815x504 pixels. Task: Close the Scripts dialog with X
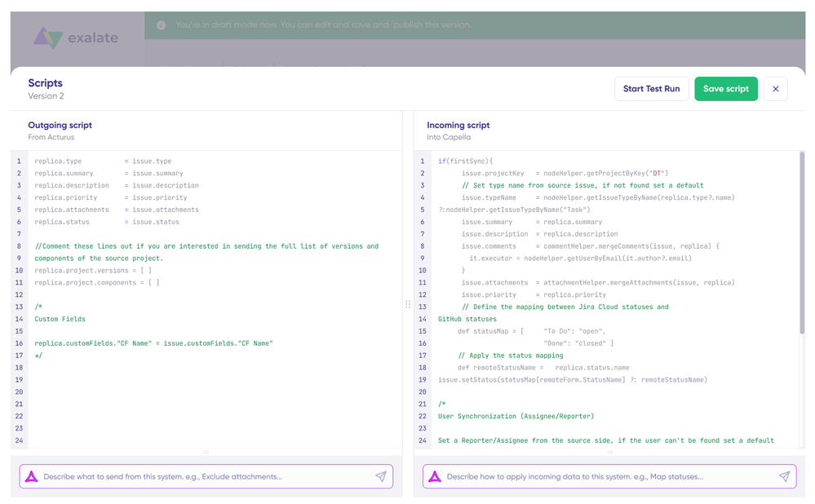[x=776, y=89]
